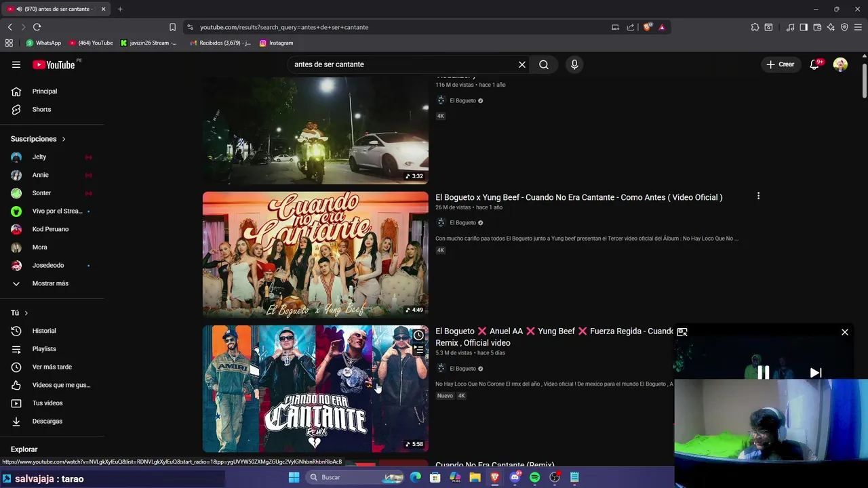Open the notifications bell

[815, 64]
